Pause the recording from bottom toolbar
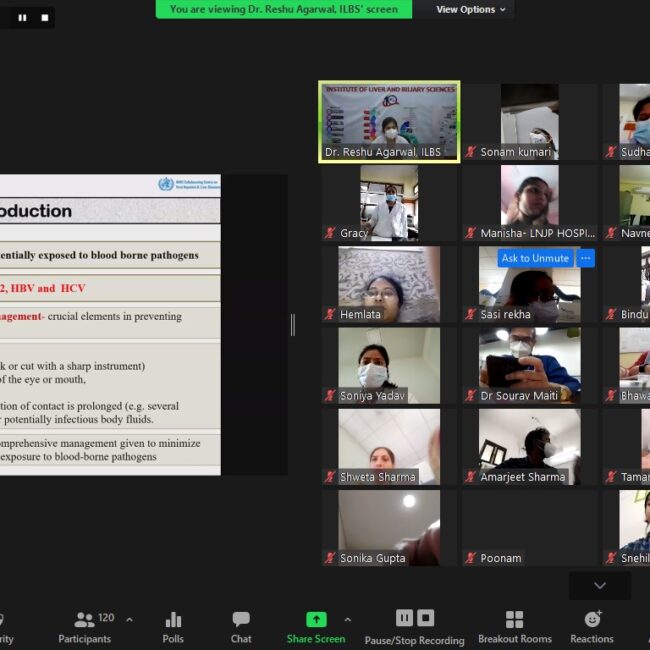 click(x=404, y=618)
